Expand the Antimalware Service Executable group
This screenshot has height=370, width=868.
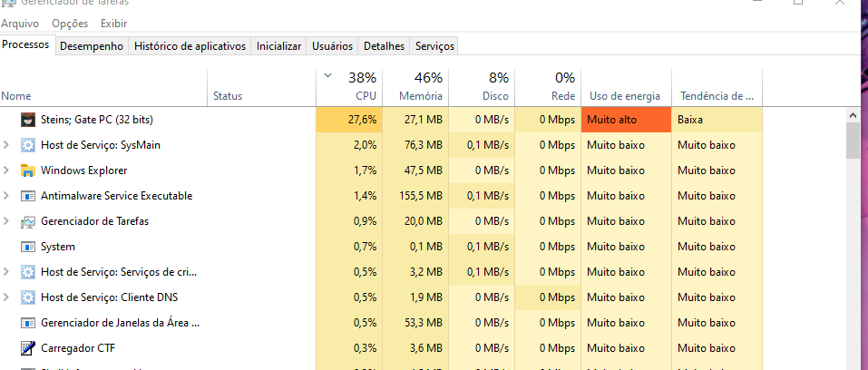[x=6, y=196]
